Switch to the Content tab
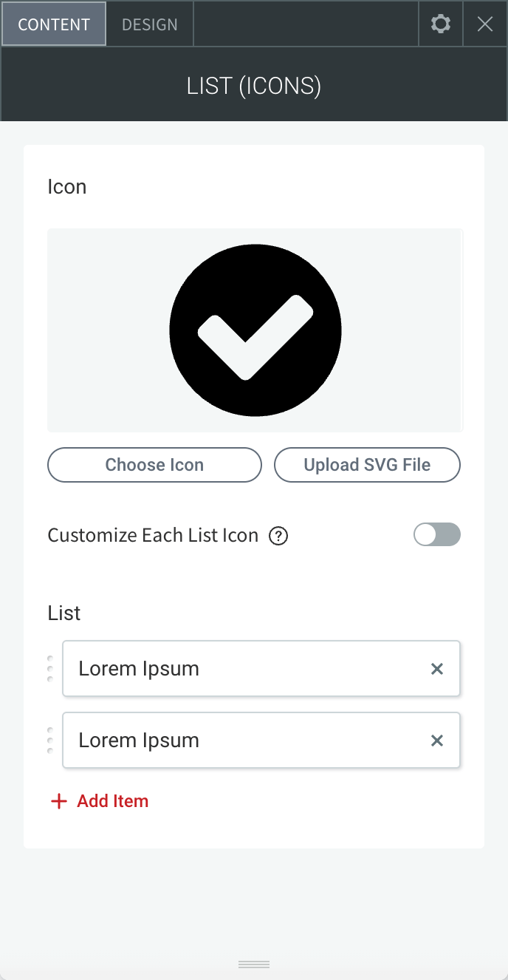Viewport: 508px width, 980px height. [54, 24]
